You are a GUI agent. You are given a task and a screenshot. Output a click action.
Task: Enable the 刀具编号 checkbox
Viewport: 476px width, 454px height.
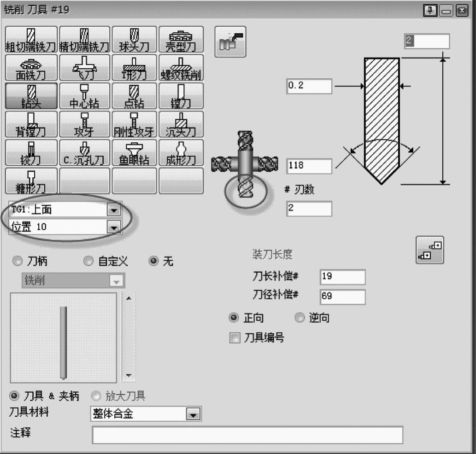[235, 338]
